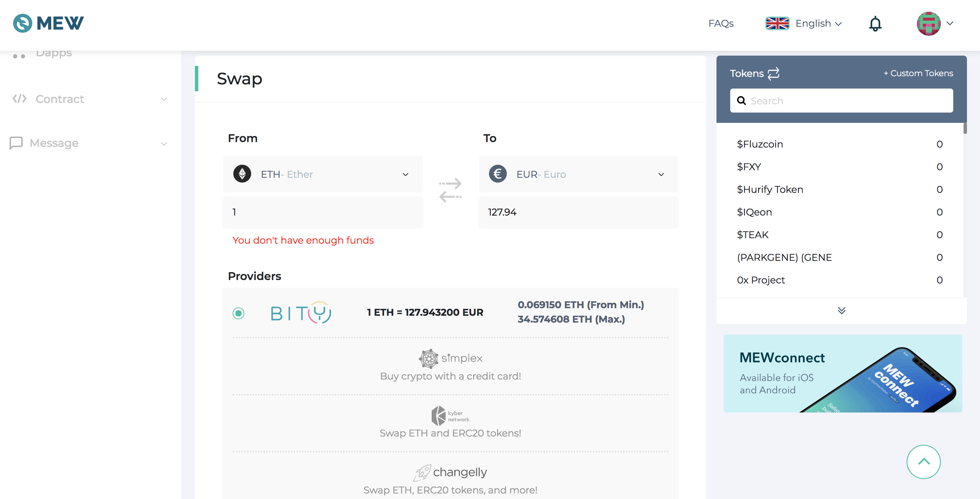Select the (PARKGENE) (GENE token row
This screenshot has height=499, width=980.
[x=840, y=257]
